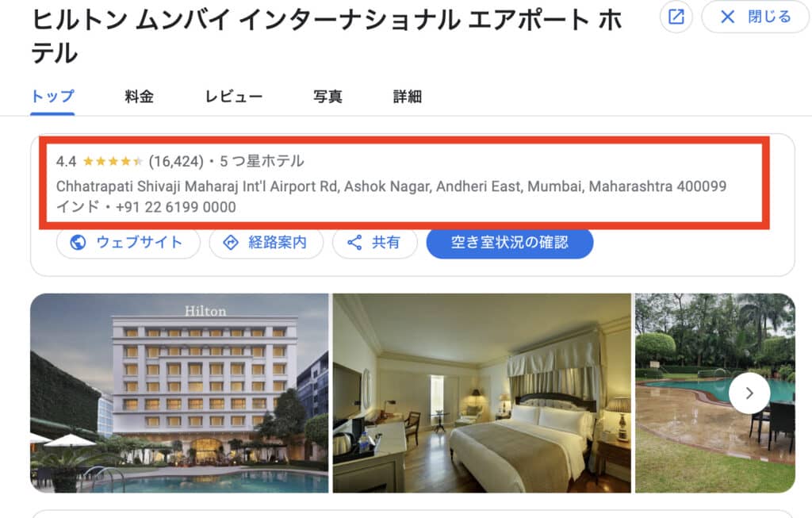This screenshot has width=812, height=518.
Task: Click the X icon beside 閉じる
Action: [728, 17]
